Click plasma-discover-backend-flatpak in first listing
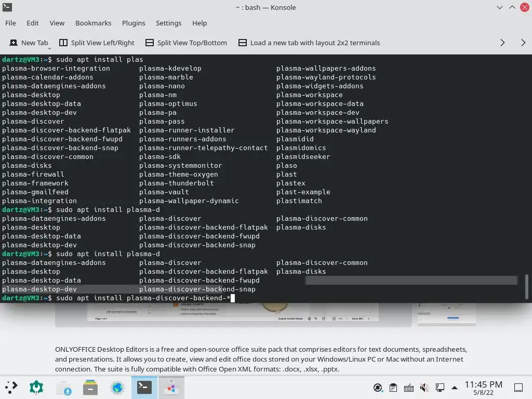Screen dimensions: 532x399 [x=66, y=130]
